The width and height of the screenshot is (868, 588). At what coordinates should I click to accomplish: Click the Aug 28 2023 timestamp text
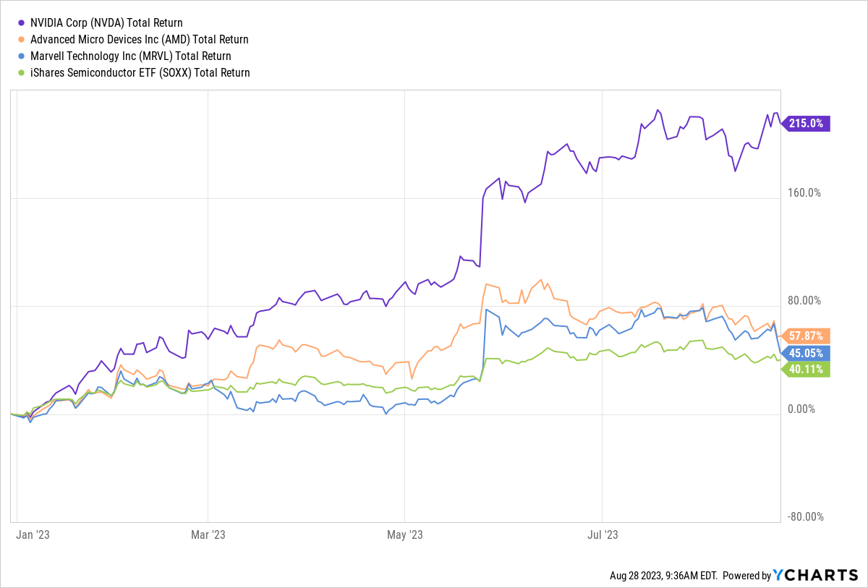coord(663,576)
